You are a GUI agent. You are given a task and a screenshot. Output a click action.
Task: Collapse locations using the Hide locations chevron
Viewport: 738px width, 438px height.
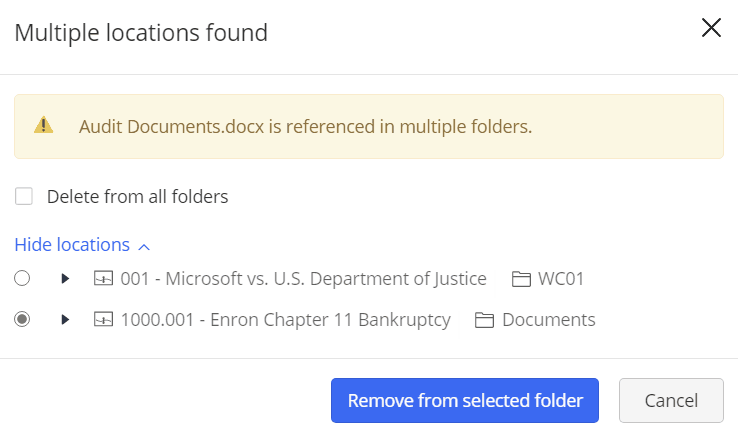[144, 246]
